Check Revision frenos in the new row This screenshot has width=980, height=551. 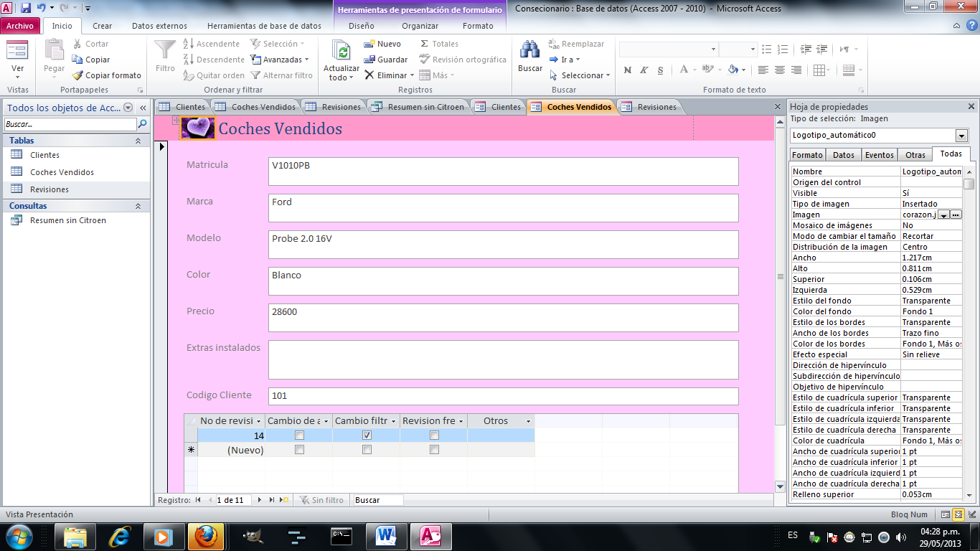[433, 450]
